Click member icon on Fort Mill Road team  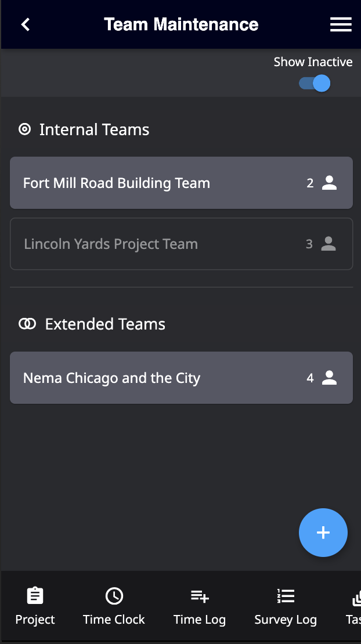click(x=330, y=183)
